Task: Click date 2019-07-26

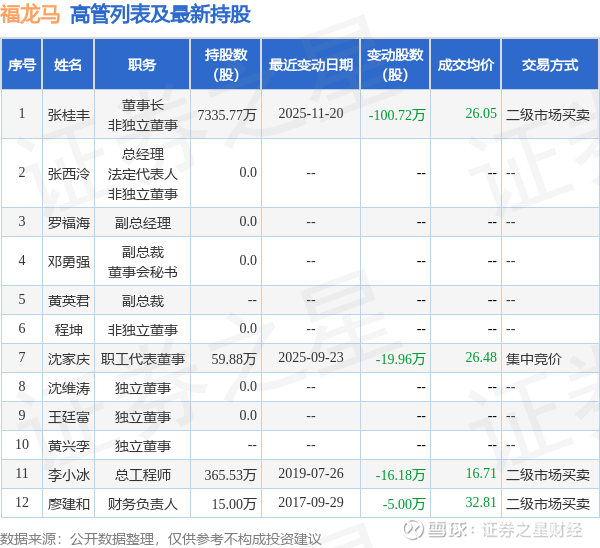Action: click(x=311, y=473)
